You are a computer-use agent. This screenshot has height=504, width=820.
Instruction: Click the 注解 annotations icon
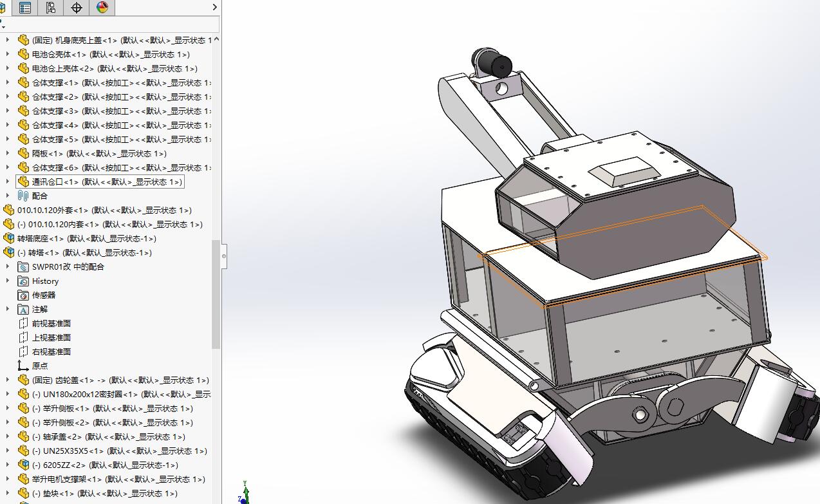coord(23,309)
